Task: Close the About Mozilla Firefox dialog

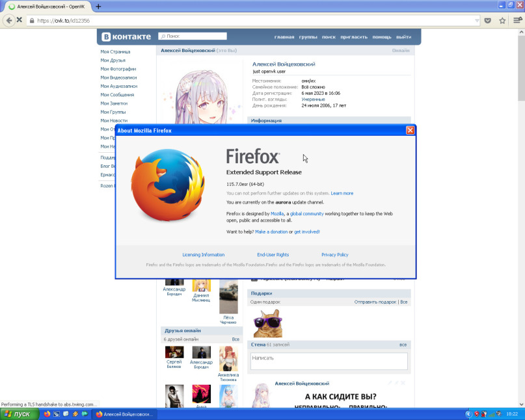Action: (410, 130)
